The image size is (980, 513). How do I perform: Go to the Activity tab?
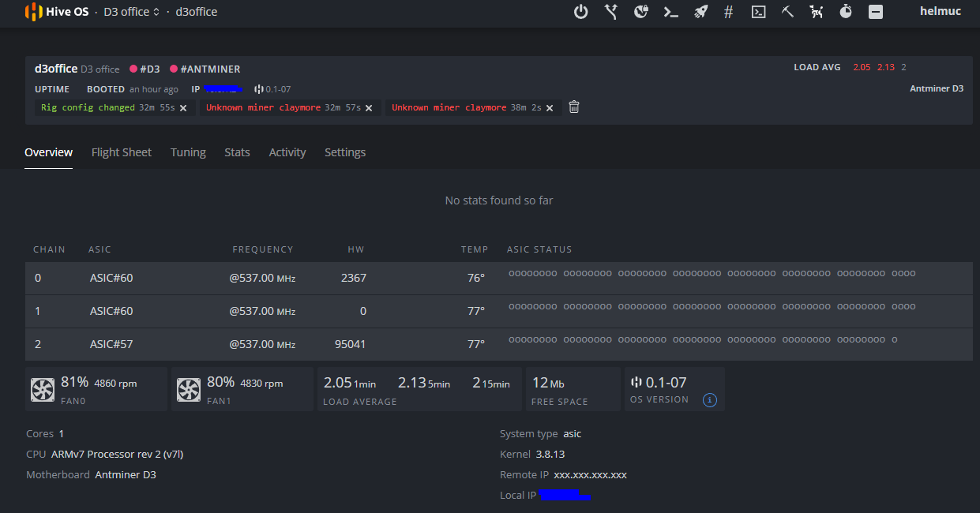point(287,152)
